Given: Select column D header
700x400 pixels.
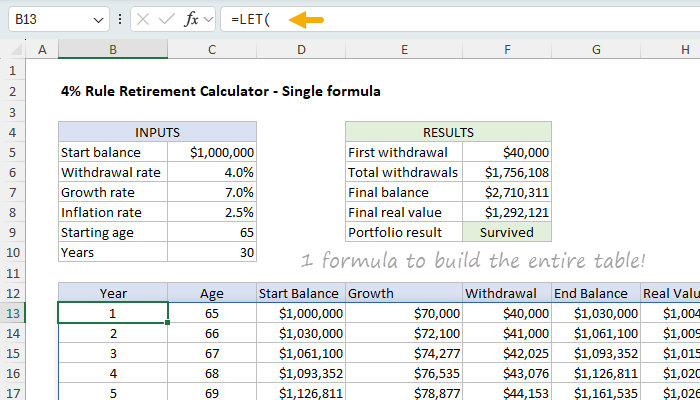Looking at the screenshot, I should tap(301, 50).
